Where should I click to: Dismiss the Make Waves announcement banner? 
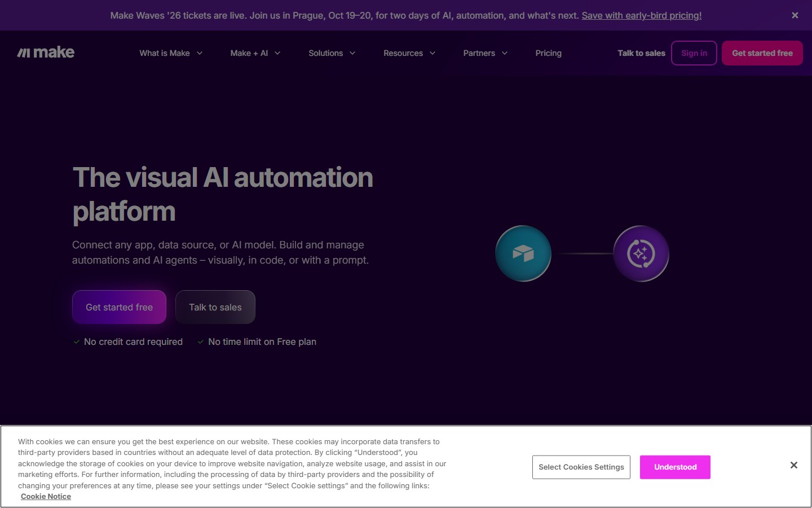coord(795,15)
